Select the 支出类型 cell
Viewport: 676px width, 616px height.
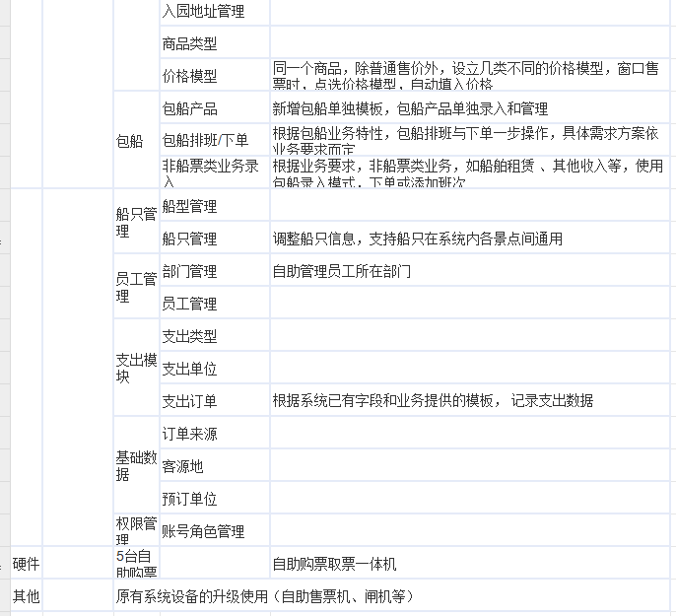(214, 336)
